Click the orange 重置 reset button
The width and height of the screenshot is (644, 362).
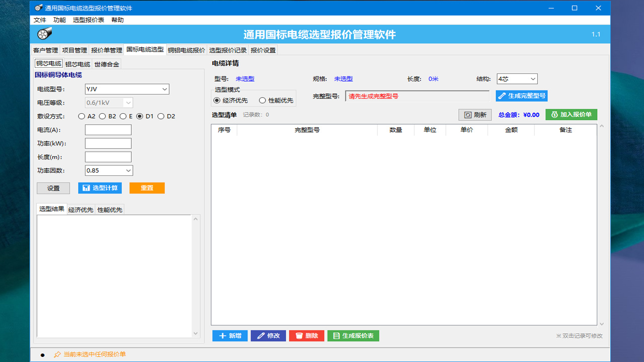click(147, 188)
